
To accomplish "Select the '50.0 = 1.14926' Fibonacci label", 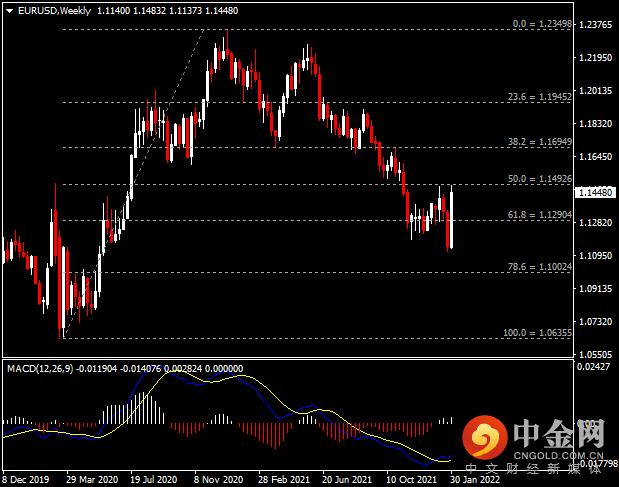I will pyautogui.click(x=540, y=179).
